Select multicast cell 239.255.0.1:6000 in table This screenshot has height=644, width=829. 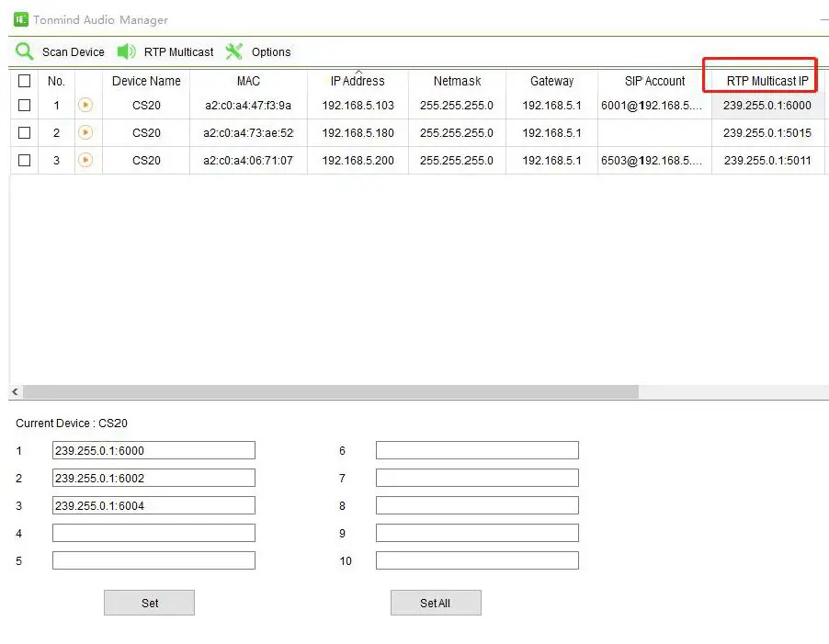pyautogui.click(x=767, y=105)
